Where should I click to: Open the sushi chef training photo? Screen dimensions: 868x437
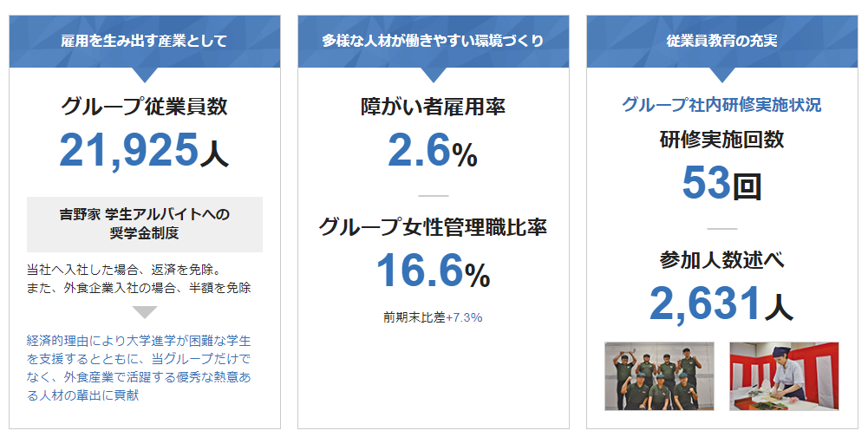pos(785,376)
